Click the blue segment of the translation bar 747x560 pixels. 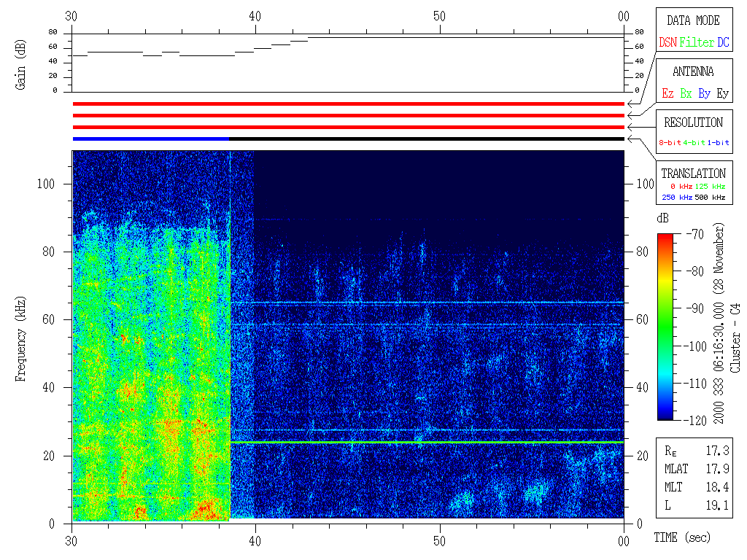click(x=150, y=139)
